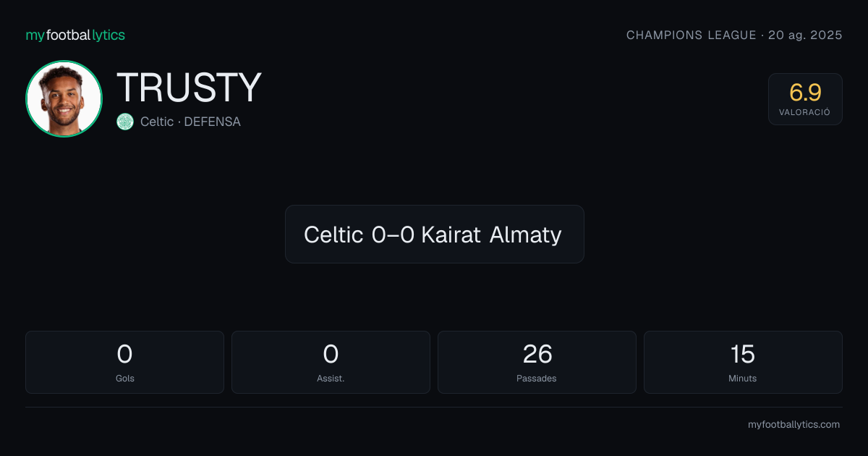The height and width of the screenshot is (456, 868).
Task: Click the DEFENSA position label
Action: 212,122
